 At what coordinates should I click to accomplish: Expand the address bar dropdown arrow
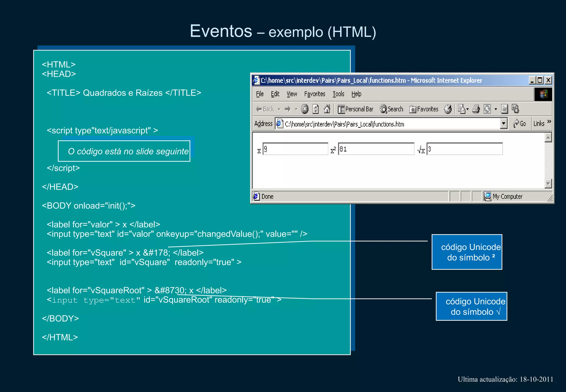504,124
